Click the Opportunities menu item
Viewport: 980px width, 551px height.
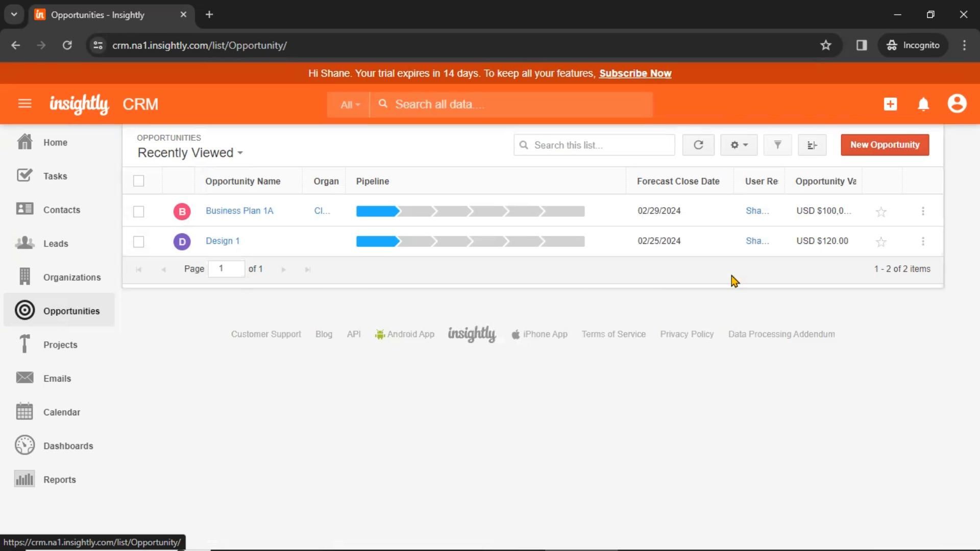71,311
